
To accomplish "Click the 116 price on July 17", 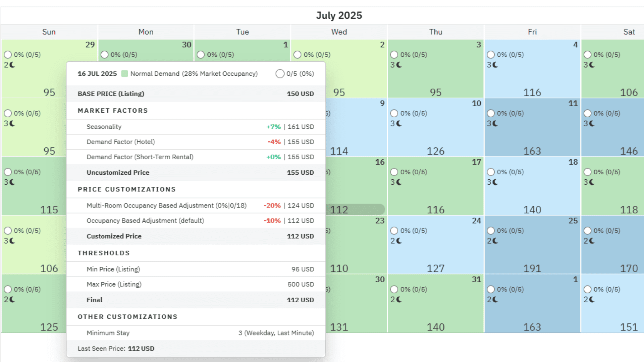I will pyautogui.click(x=435, y=209).
